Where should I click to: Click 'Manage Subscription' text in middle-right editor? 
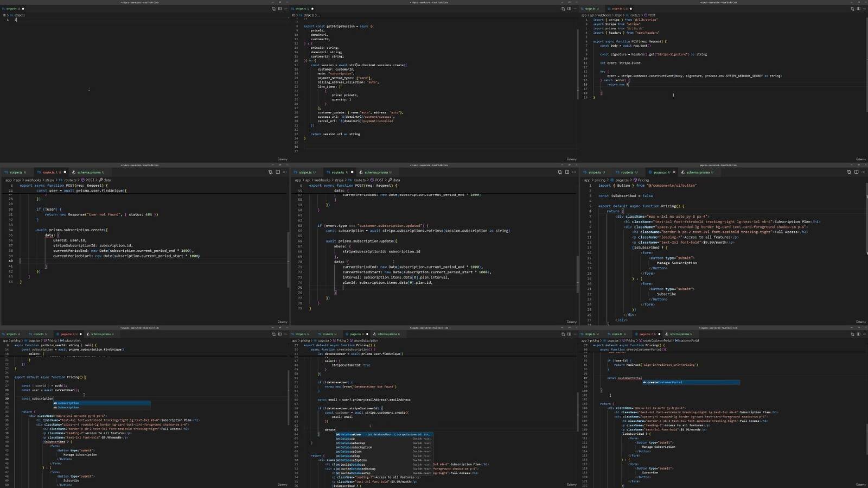pos(676,263)
